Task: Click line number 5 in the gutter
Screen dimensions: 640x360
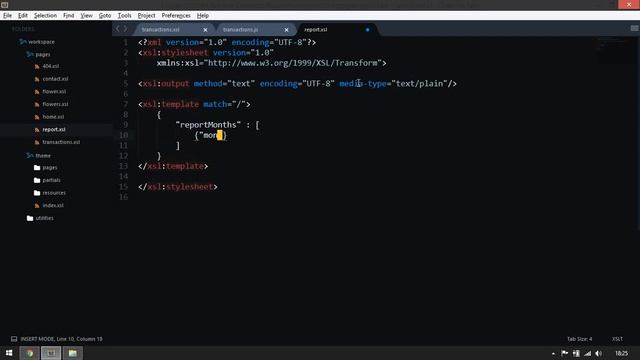Action: pos(126,84)
